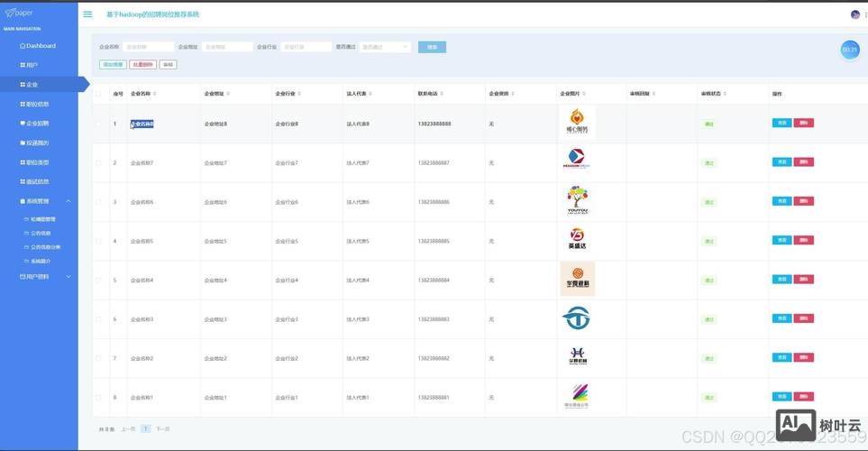This screenshot has width=868, height=451.
Task: Select the checkbox for row 5
Action: (99, 281)
